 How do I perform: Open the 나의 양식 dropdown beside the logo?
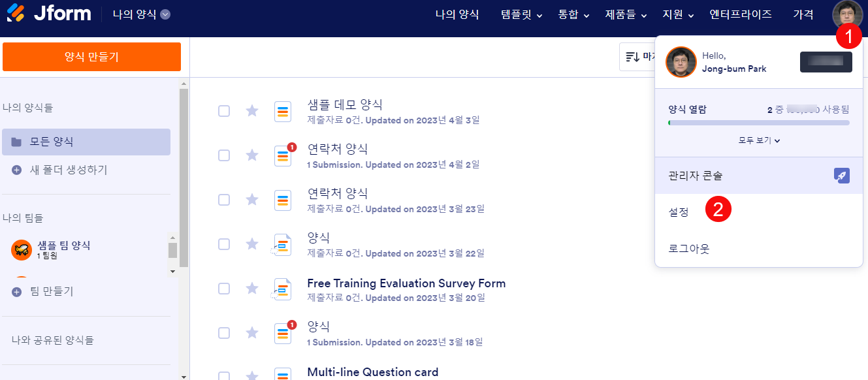141,14
